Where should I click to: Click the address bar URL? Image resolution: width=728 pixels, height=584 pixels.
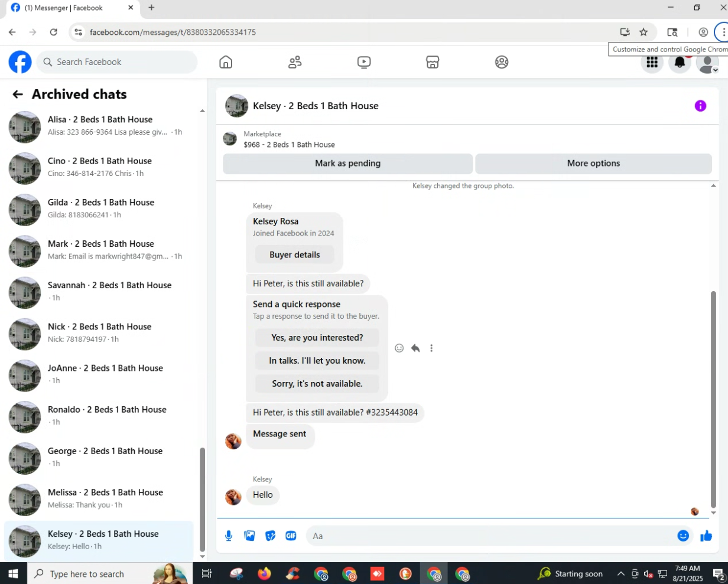pos(173,32)
